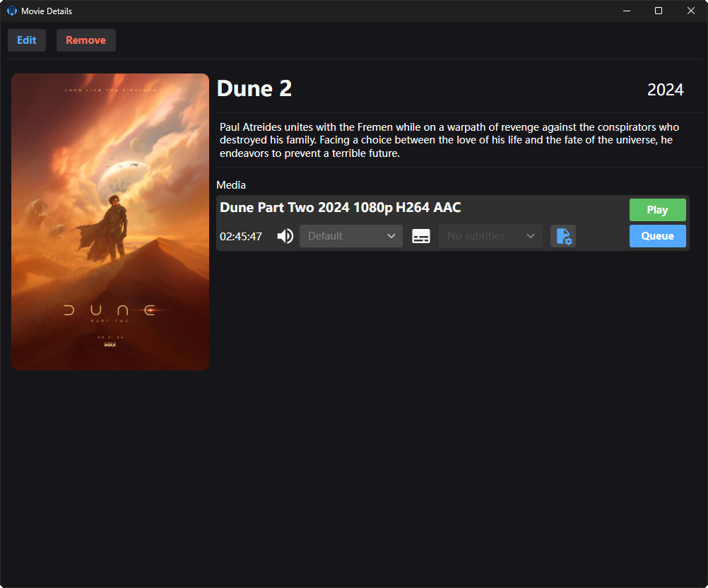Click the 2024 release year
Viewport: 708px width, 588px height.
pos(665,90)
